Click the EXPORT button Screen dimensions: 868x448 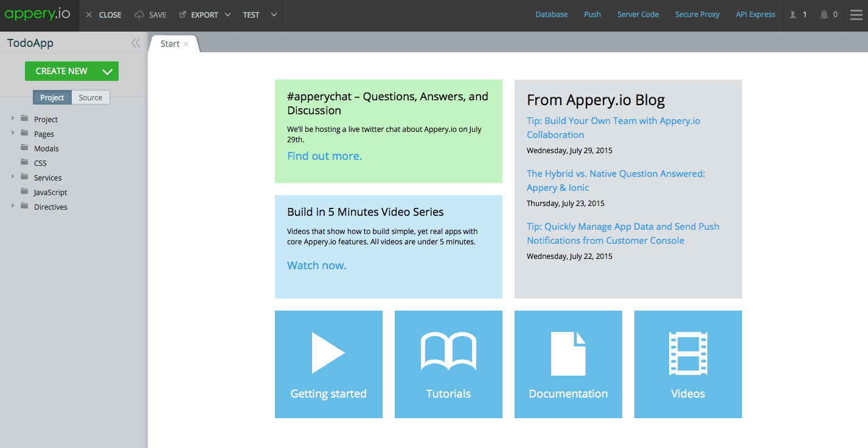pyautogui.click(x=199, y=15)
